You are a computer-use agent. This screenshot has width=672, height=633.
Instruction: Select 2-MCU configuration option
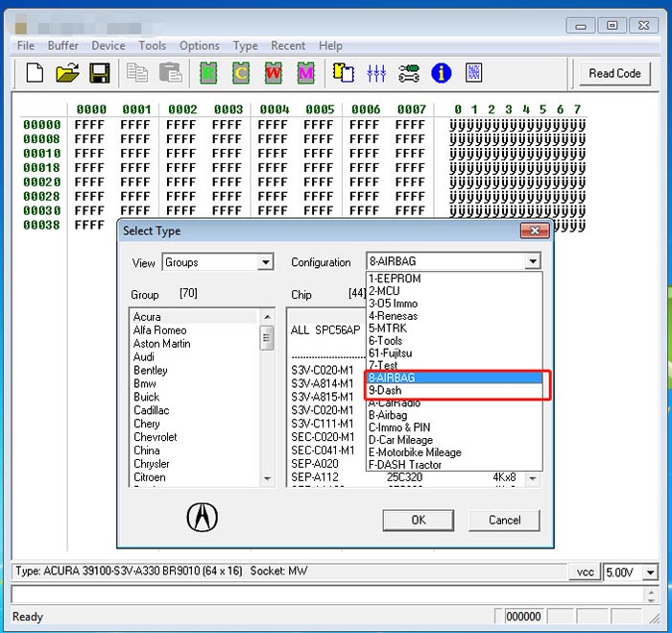tap(454, 291)
